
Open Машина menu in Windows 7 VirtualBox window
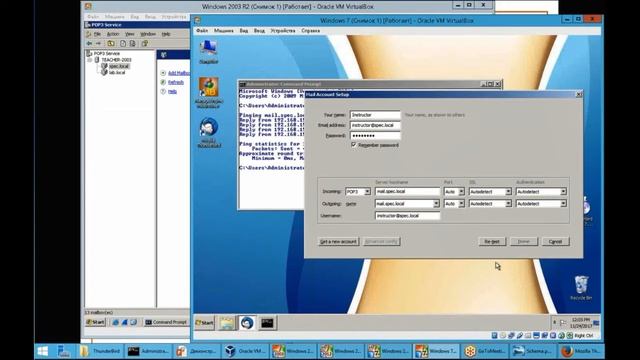[224, 31]
